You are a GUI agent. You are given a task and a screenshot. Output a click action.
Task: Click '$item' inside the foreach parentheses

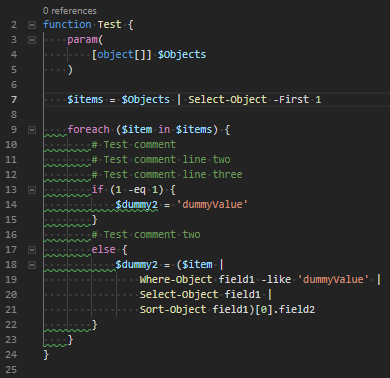click(x=137, y=130)
